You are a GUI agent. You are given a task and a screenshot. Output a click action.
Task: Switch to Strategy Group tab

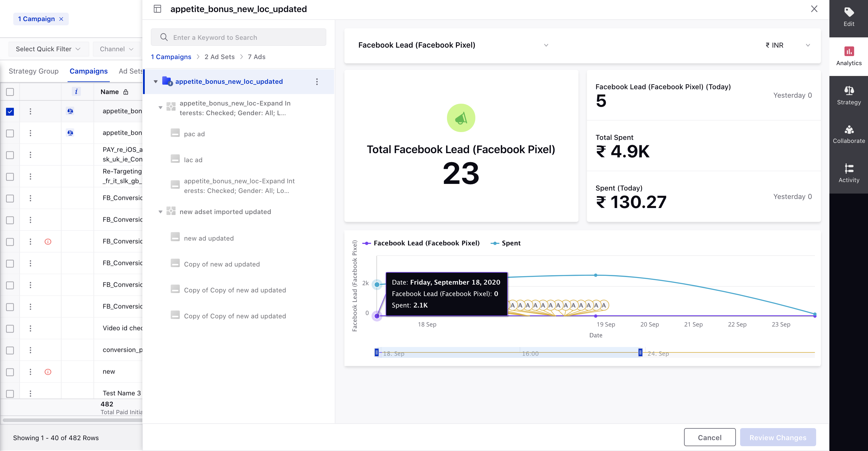[33, 71]
